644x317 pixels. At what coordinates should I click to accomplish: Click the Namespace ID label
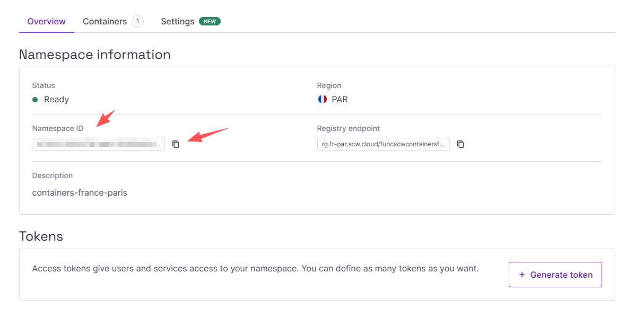click(58, 128)
